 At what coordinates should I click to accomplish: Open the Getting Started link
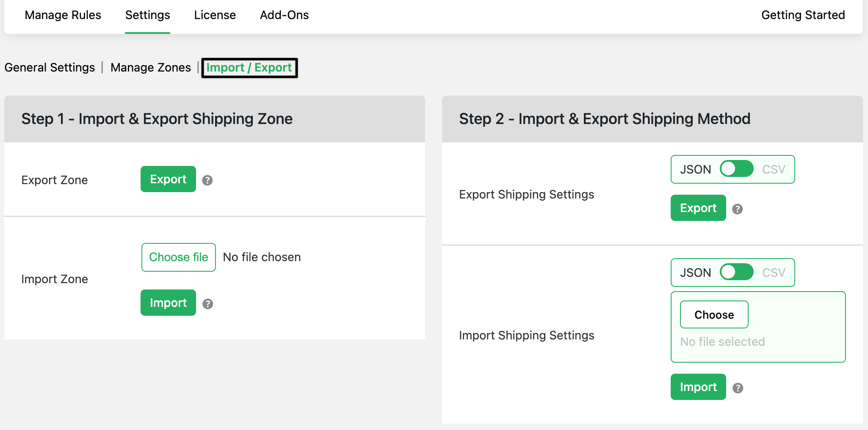pos(803,15)
